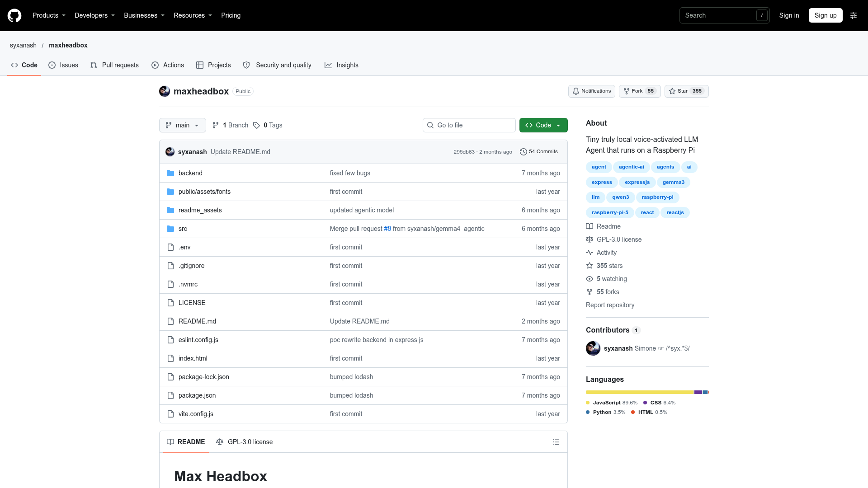Image resolution: width=868 pixels, height=488 pixels.
Task: Expand the Businesses menu
Action: [144, 15]
